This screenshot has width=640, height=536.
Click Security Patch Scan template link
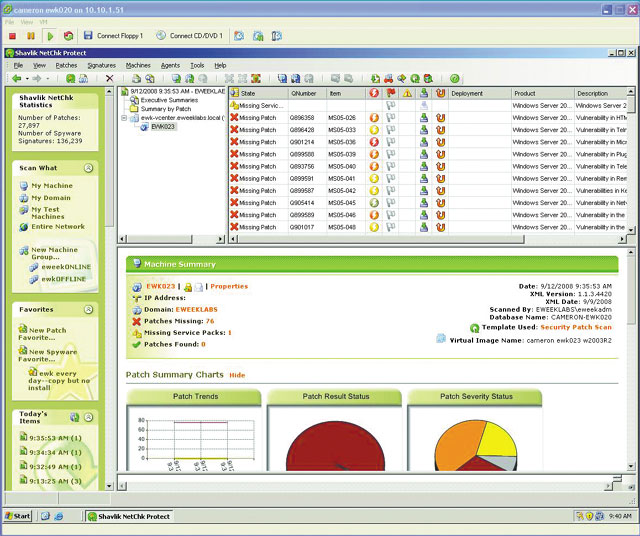[x=576, y=327]
